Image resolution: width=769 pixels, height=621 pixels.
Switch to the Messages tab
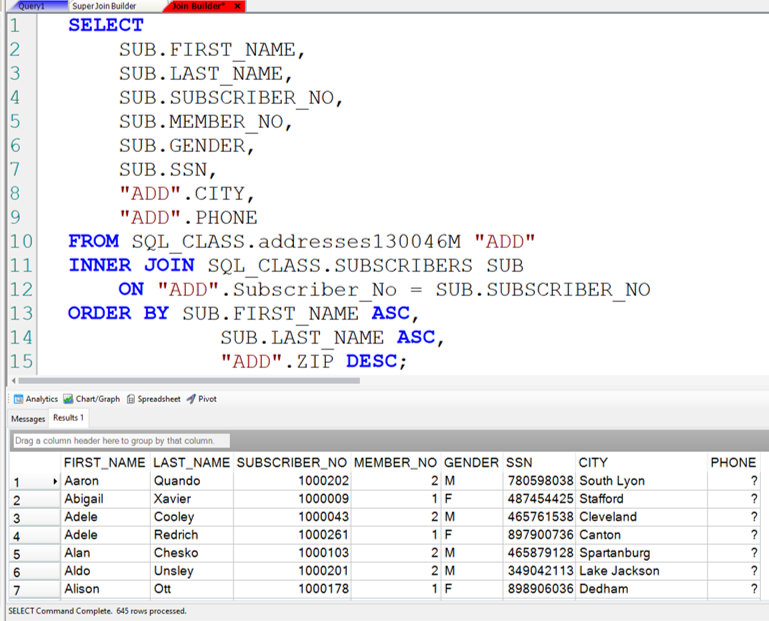pos(28,418)
